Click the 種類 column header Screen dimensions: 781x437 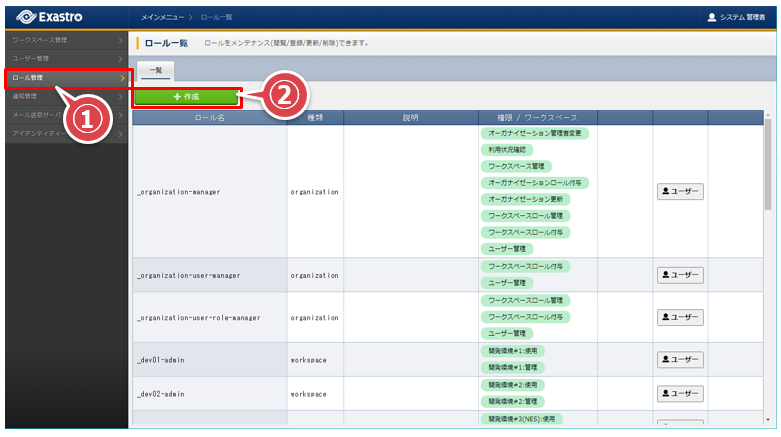315,117
